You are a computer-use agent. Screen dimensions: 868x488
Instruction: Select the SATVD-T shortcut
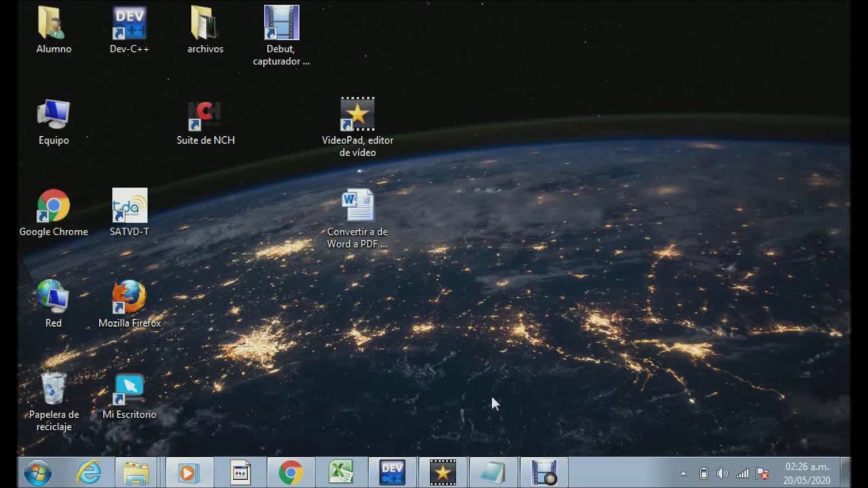pos(130,213)
